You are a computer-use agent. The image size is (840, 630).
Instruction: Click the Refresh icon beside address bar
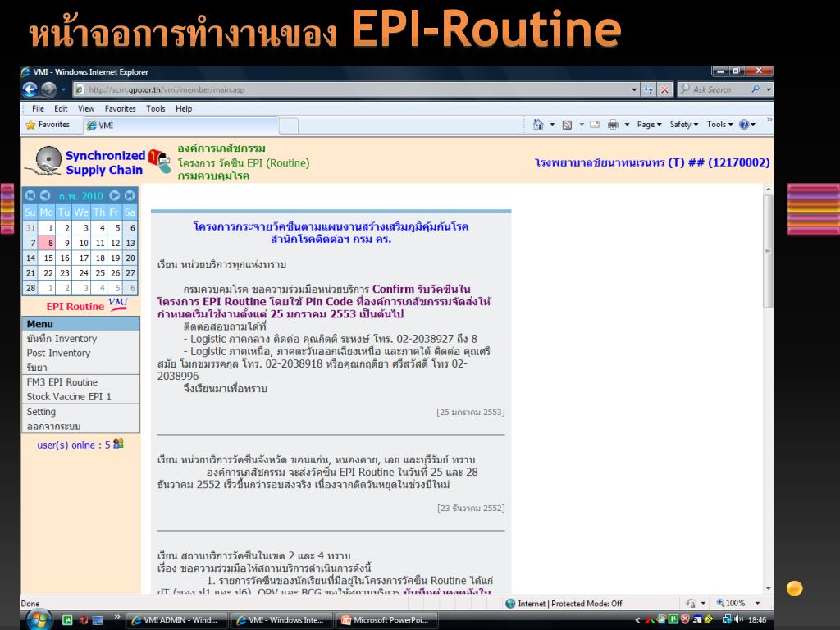(x=648, y=89)
